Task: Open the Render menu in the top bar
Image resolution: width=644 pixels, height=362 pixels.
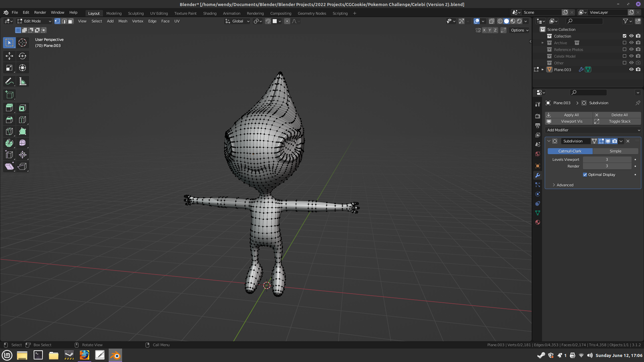Action: click(40, 13)
